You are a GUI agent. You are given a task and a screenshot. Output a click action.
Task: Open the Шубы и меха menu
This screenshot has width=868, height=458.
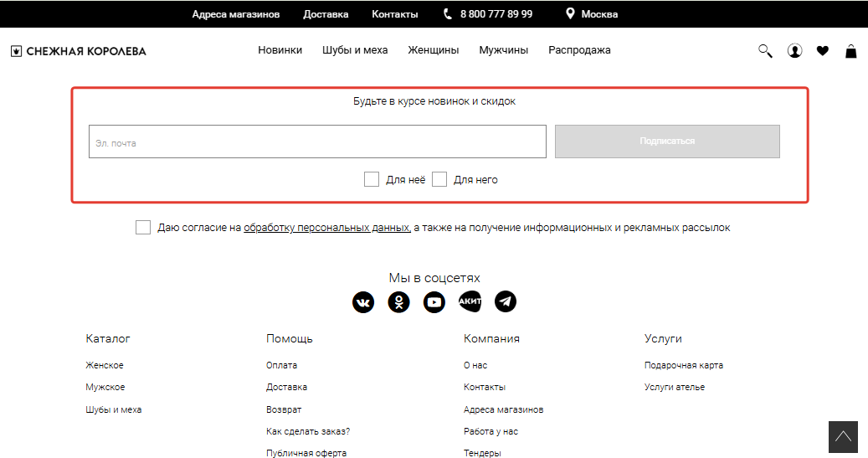point(355,50)
